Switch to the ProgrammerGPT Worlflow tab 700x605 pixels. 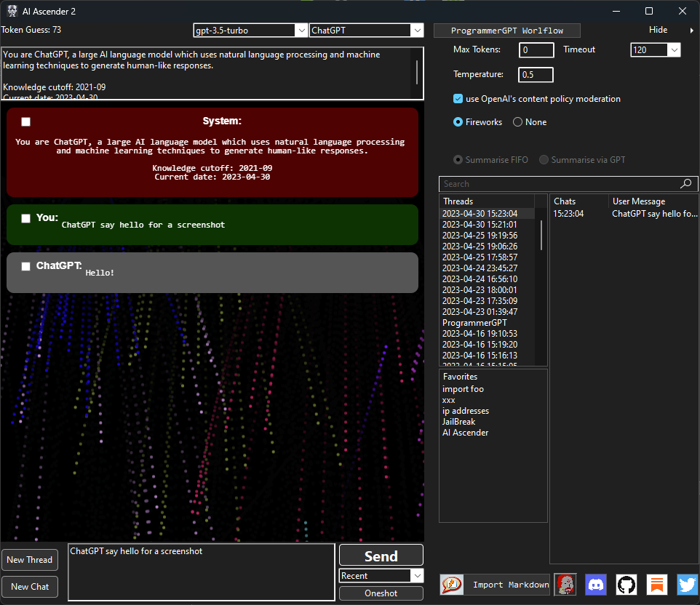pos(506,31)
